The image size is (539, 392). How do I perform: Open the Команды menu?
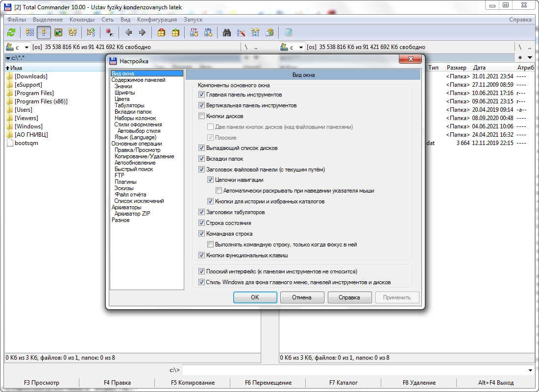point(82,20)
